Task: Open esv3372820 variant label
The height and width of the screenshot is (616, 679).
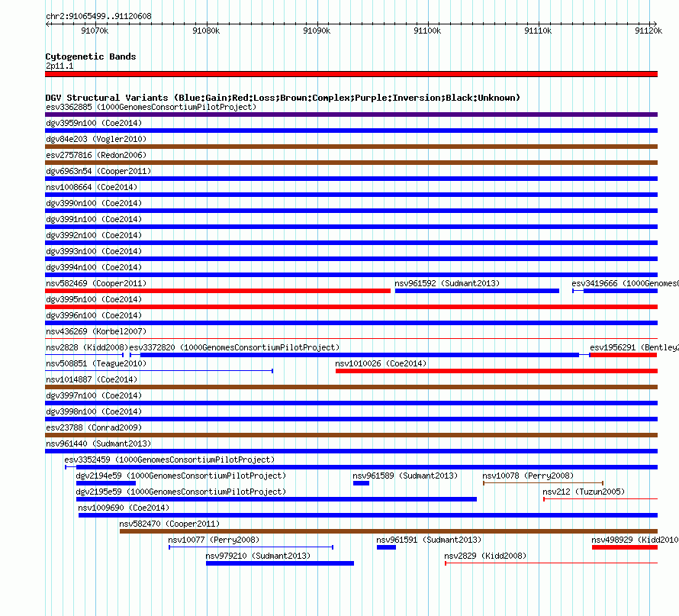Action: tap(234, 347)
